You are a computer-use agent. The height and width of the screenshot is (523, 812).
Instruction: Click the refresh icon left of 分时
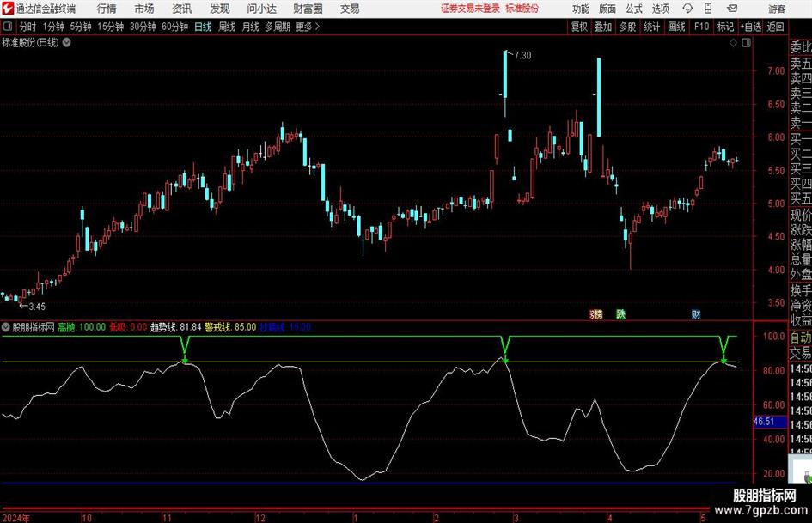9,27
